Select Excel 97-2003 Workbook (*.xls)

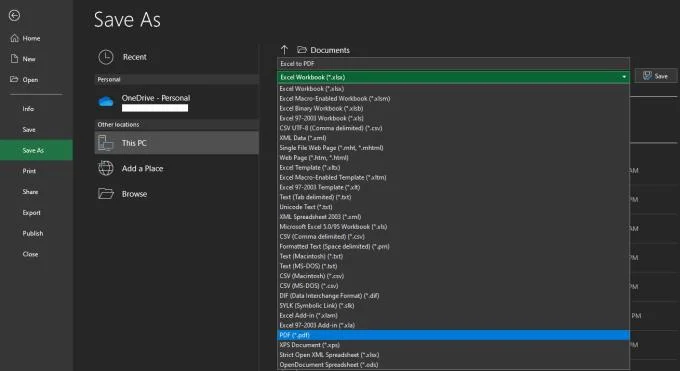click(x=453, y=118)
